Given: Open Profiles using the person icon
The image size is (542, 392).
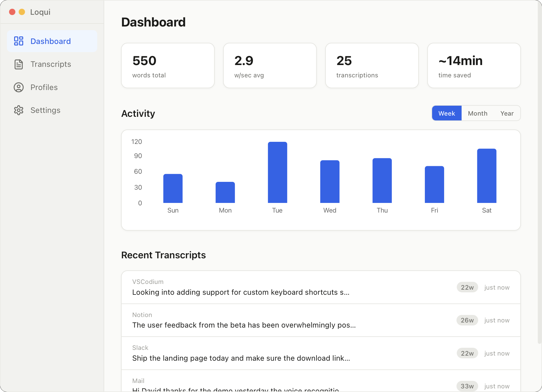Looking at the screenshot, I should 19,87.
